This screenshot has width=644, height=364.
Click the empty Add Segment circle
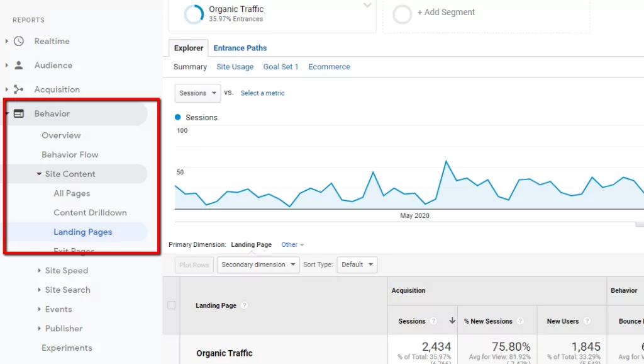(402, 14)
